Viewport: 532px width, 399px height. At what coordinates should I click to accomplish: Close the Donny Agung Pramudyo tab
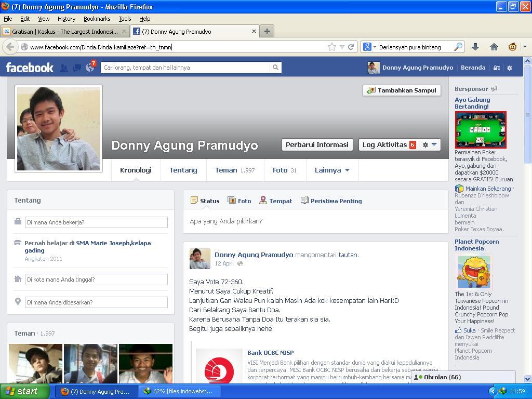(254, 31)
